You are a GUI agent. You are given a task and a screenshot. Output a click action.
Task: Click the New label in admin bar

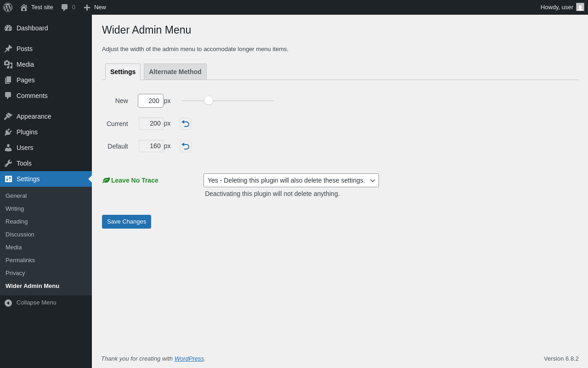pyautogui.click(x=100, y=7)
